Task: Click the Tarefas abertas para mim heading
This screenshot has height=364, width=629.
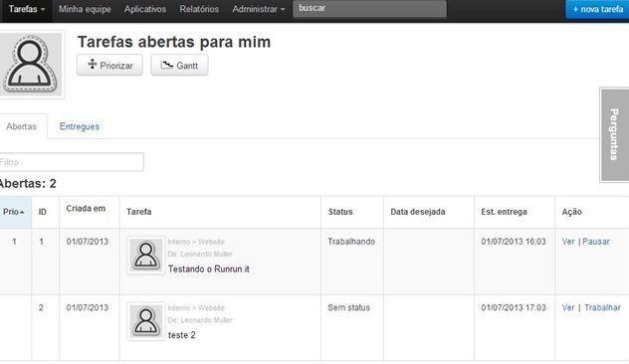Action: 174,42
